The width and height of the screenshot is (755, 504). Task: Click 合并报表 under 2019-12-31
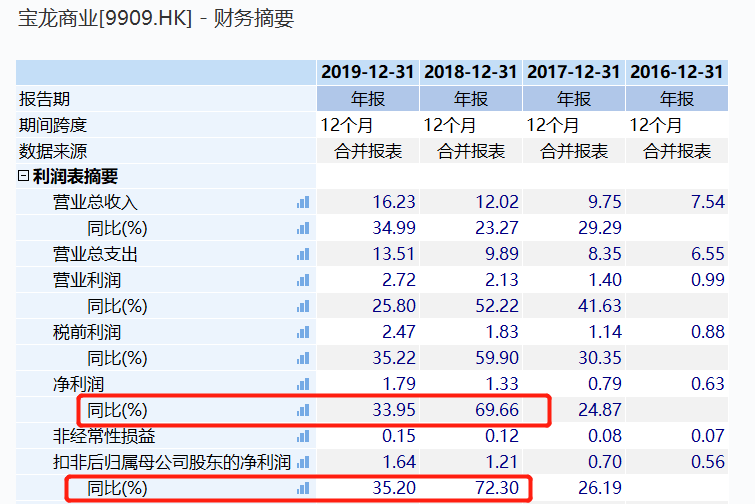368,151
